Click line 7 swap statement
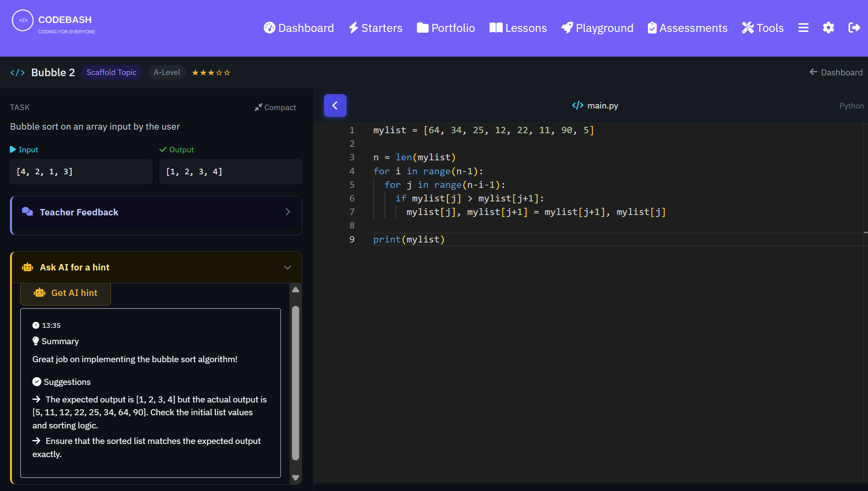This screenshot has width=868, height=491. click(536, 212)
